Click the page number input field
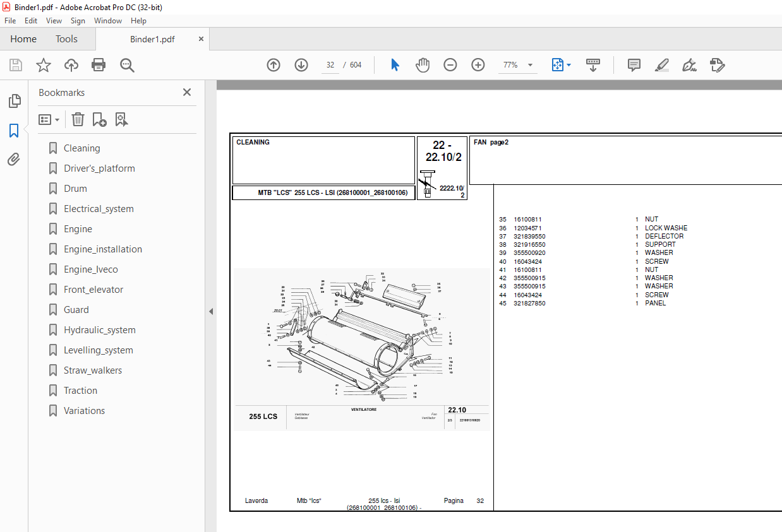The height and width of the screenshot is (532, 782). [x=330, y=65]
